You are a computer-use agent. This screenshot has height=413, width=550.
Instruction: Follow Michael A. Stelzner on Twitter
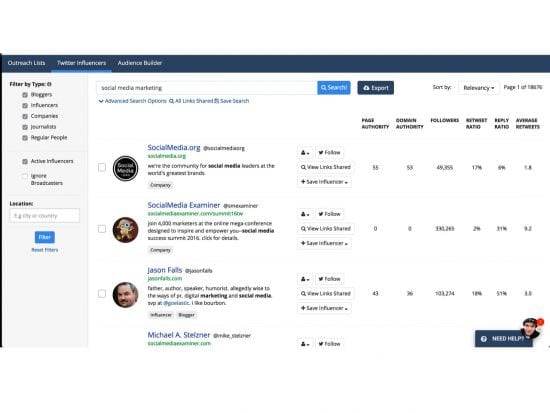(329, 344)
